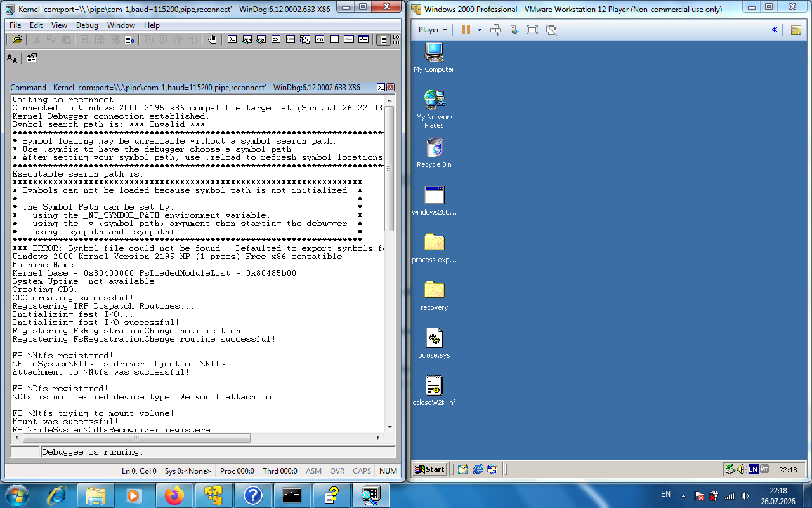The width and height of the screenshot is (812, 508).
Task: Collapse VMware toolbar with double chevron
Action: (x=775, y=30)
